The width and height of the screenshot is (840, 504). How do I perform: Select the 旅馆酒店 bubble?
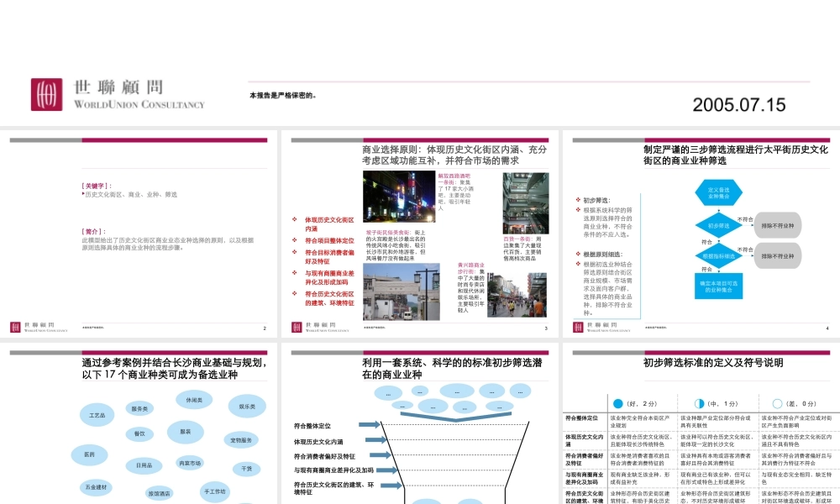[159, 494]
